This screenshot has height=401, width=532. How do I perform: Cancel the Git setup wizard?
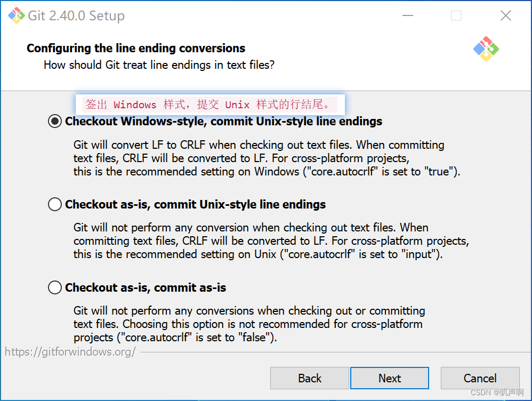(x=480, y=378)
